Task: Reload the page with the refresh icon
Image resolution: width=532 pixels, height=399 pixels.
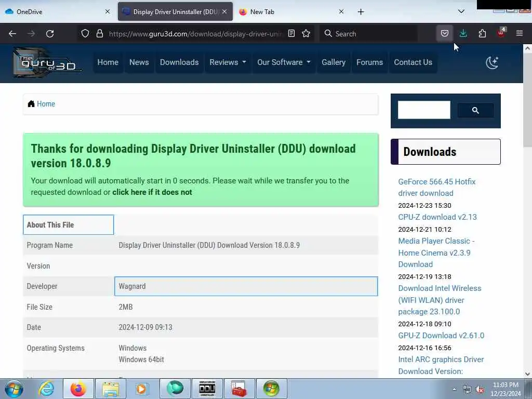Action: (50, 34)
